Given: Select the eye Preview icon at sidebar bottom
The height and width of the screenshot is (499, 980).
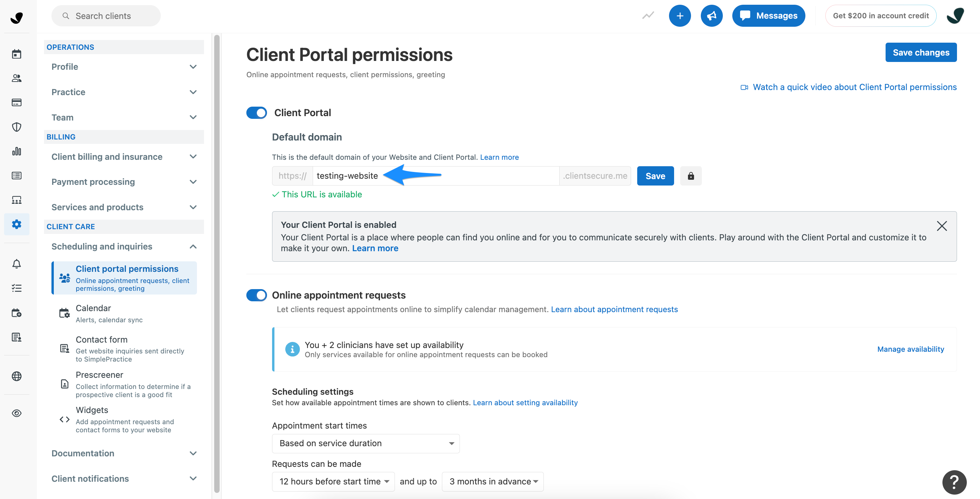Looking at the screenshot, I should pos(17,413).
